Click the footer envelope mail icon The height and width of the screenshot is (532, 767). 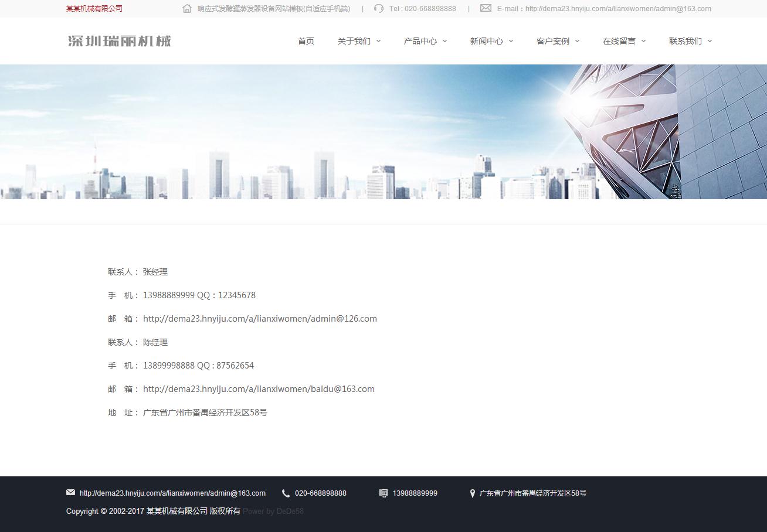click(71, 493)
